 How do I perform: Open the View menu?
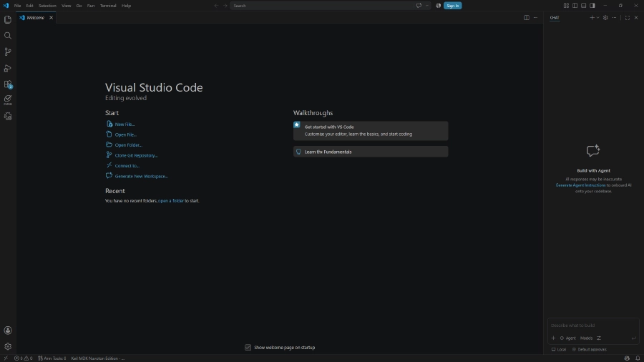coord(66,6)
